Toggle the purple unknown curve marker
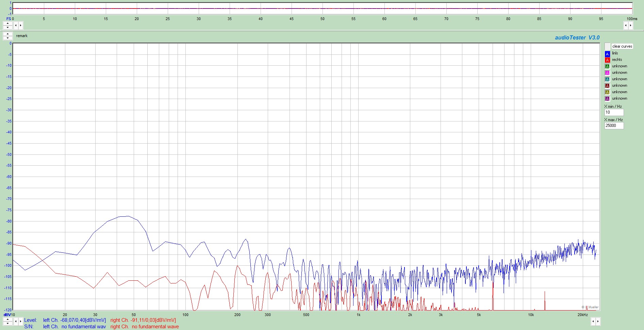The height and width of the screenshot is (330, 644). coord(607,99)
